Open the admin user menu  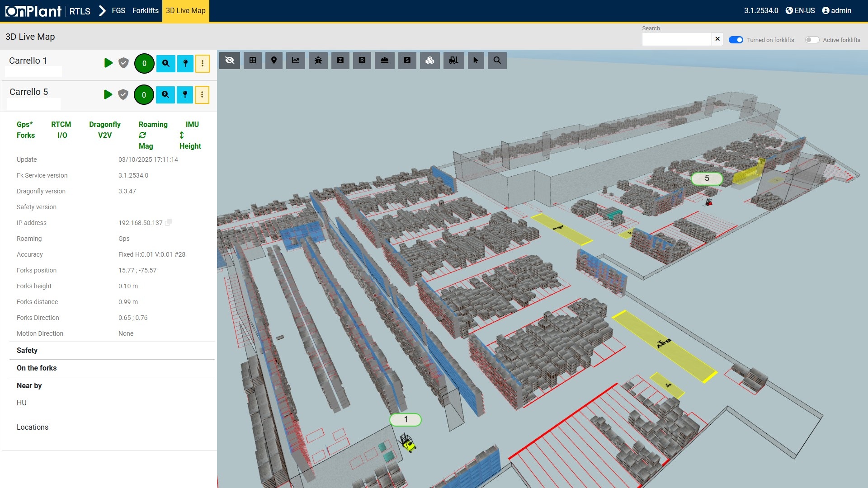pos(836,10)
